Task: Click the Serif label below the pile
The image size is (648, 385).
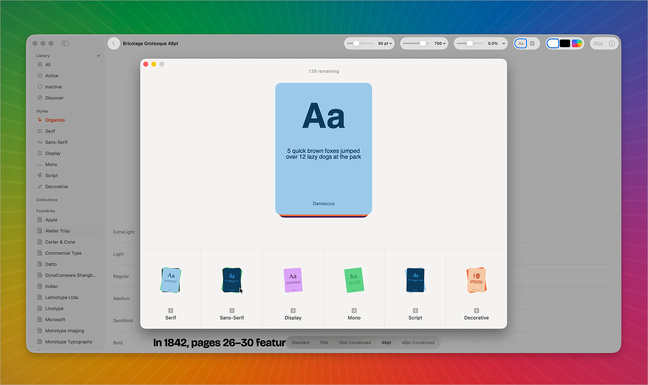Action: pos(171,318)
